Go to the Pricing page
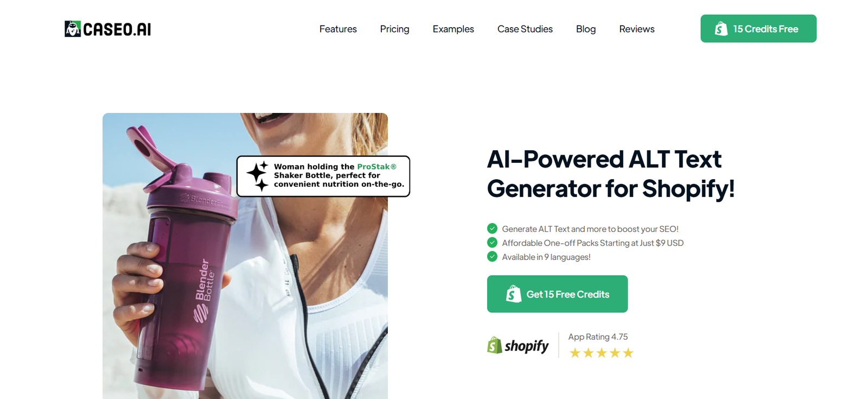The image size is (868, 399). 394,29
